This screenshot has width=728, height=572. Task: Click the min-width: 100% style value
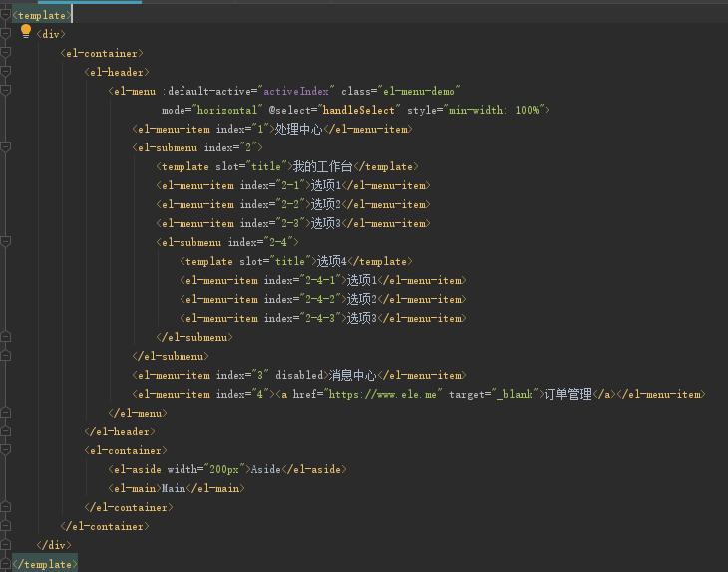click(x=494, y=110)
